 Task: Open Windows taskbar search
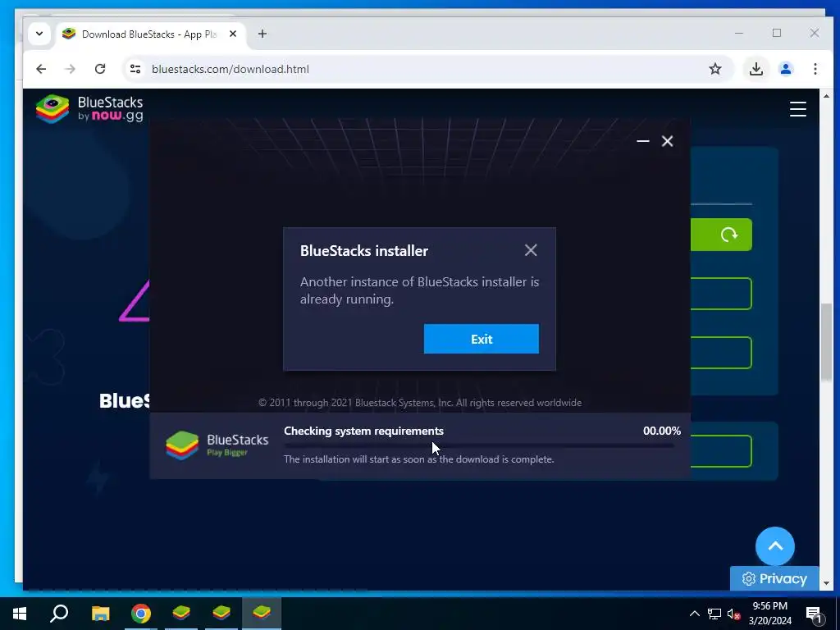click(x=59, y=614)
